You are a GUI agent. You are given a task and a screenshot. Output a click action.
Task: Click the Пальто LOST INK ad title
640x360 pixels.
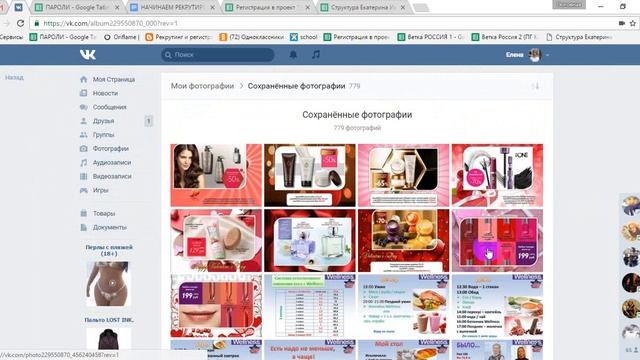[109, 320]
